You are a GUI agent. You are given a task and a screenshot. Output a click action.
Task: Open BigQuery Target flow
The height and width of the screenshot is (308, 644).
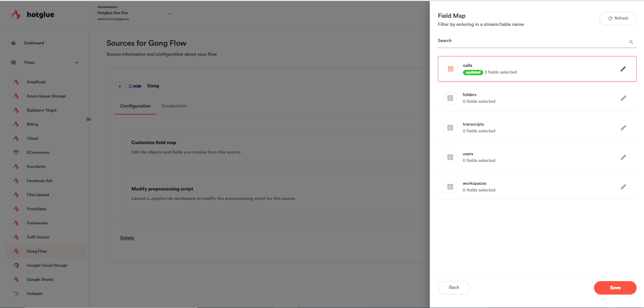(42, 110)
